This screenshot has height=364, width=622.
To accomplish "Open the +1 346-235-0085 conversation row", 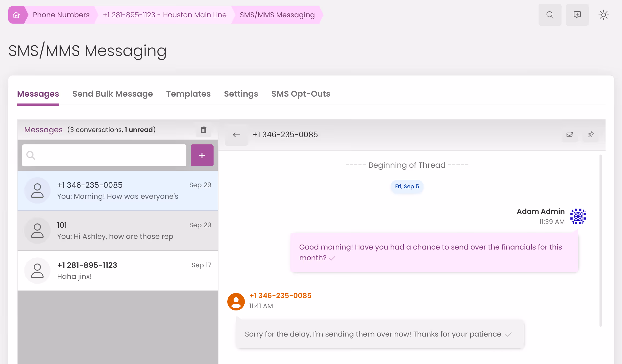I will 118,191.
